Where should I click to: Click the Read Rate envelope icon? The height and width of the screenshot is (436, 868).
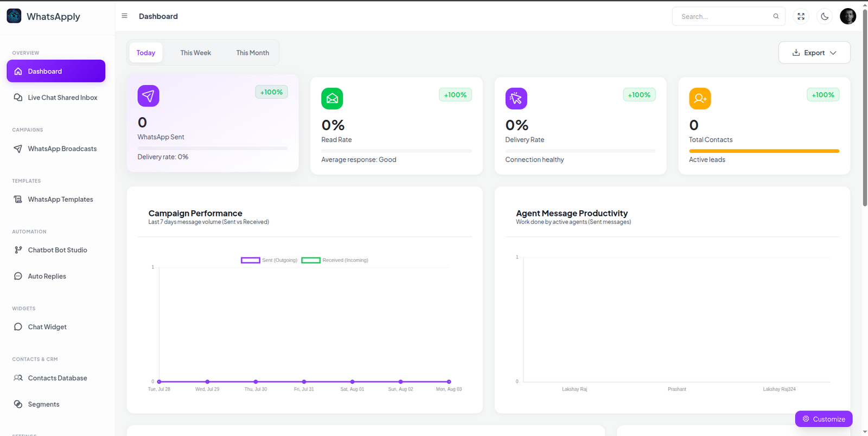(x=332, y=99)
